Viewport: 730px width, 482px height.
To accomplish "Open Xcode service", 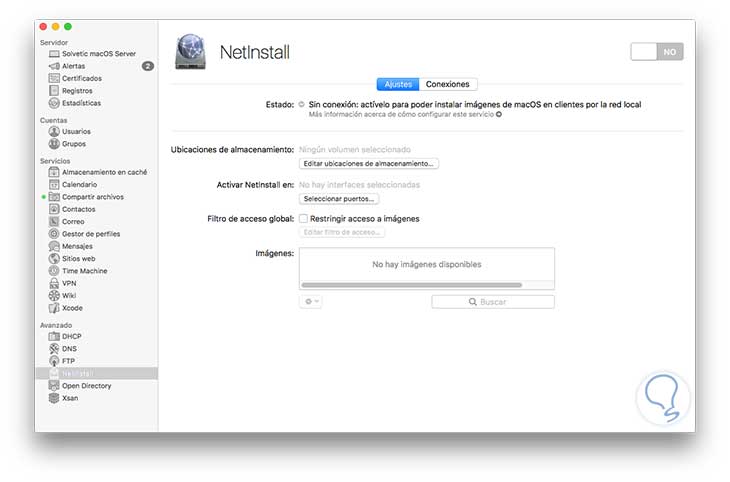I will (66, 308).
